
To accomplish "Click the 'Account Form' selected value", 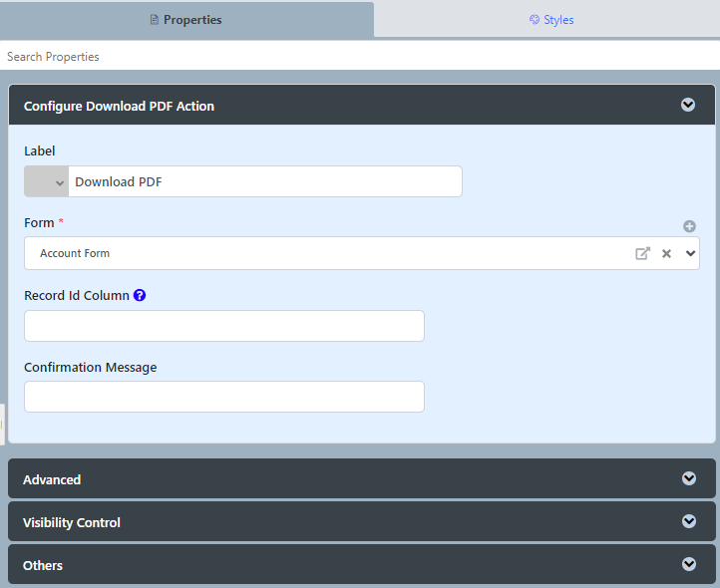I will point(75,253).
